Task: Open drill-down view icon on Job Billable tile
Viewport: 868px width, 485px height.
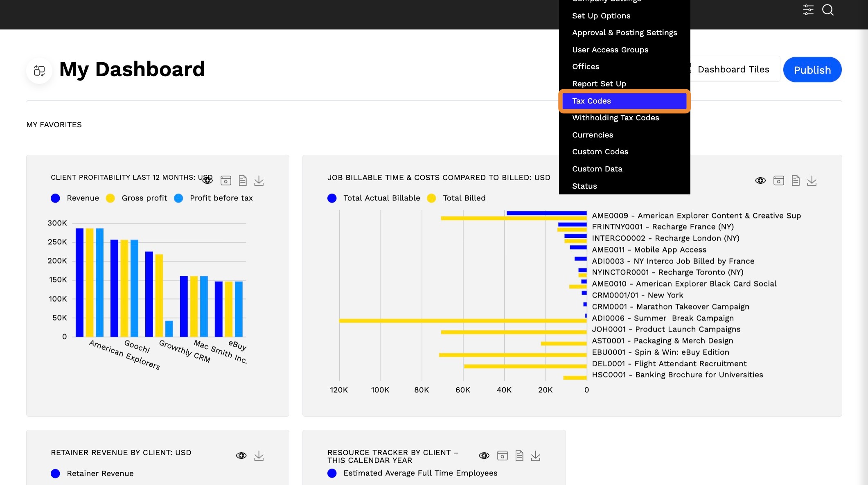Action: (x=778, y=180)
